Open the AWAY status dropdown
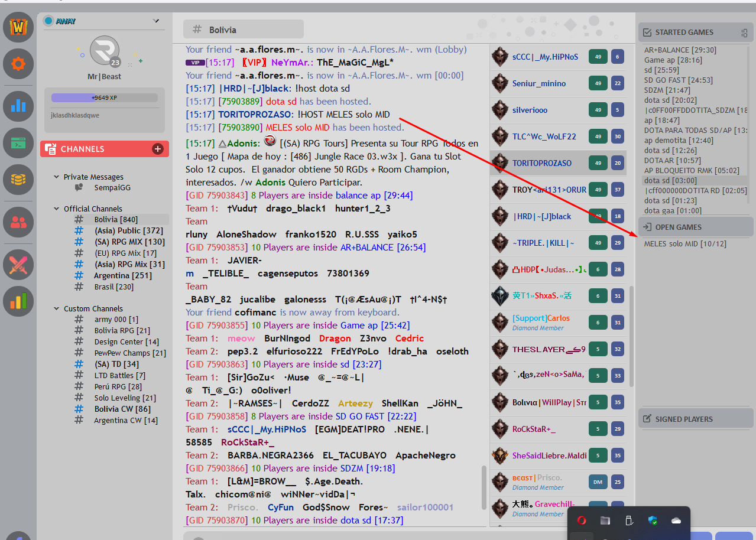Image resolution: width=756 pixels, height=540 pixels. (157, 21)
